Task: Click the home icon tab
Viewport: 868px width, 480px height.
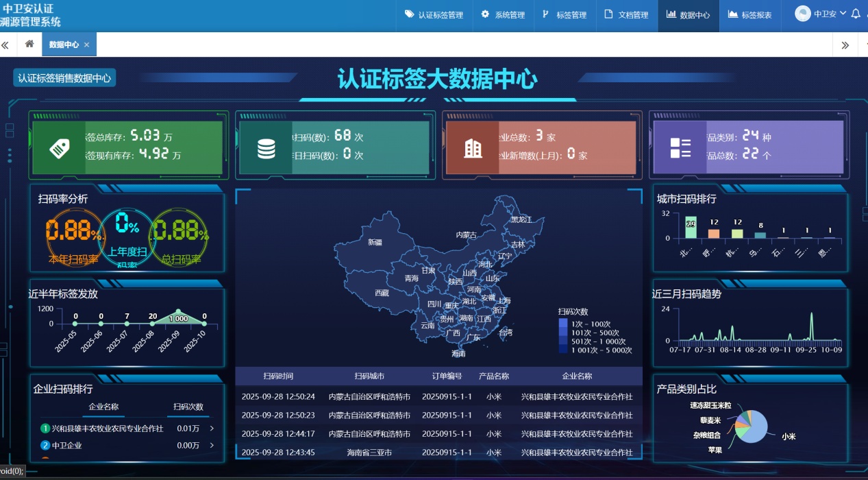Action: (29, 45)
